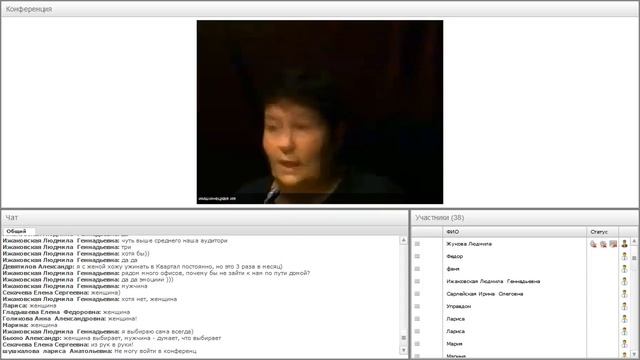Click the chat scrollbar thumb
The image size is (640, 360).
pos(403,338)
